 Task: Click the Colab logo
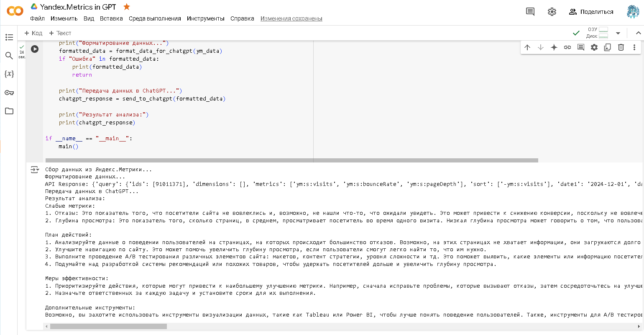15,11
